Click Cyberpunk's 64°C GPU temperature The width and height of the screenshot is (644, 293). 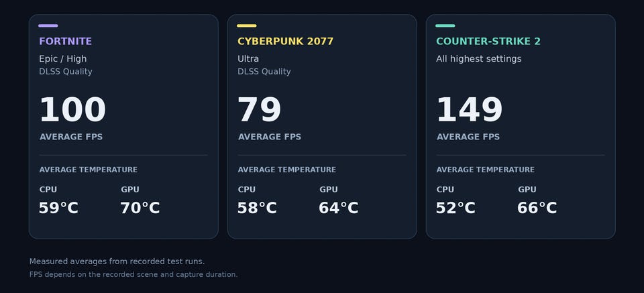click(x=338, y=208)
